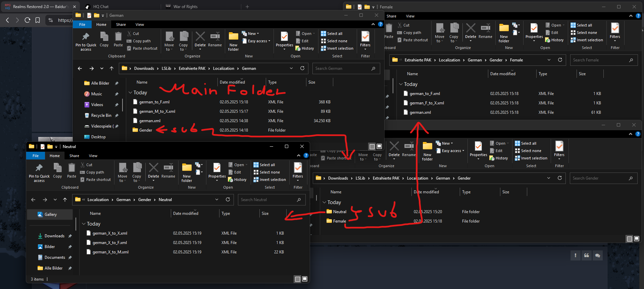
Task: Invert selection in German window
Action: [x=337, y=48]
